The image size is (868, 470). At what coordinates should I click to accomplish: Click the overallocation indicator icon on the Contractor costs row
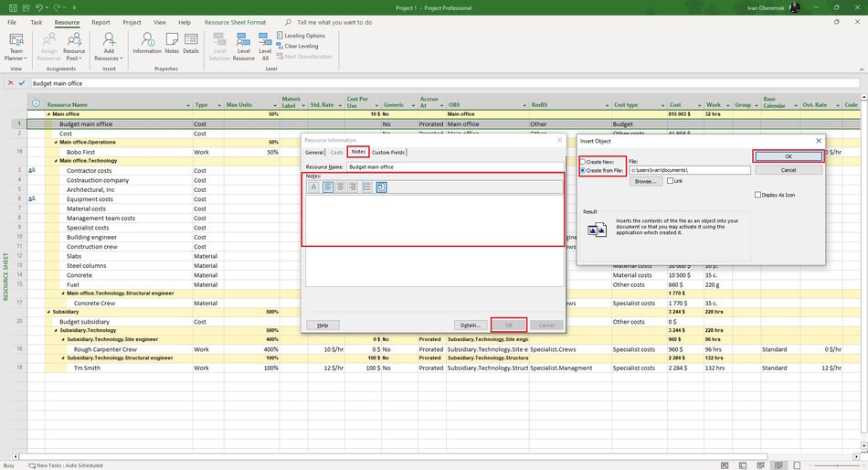pos(32,171)
